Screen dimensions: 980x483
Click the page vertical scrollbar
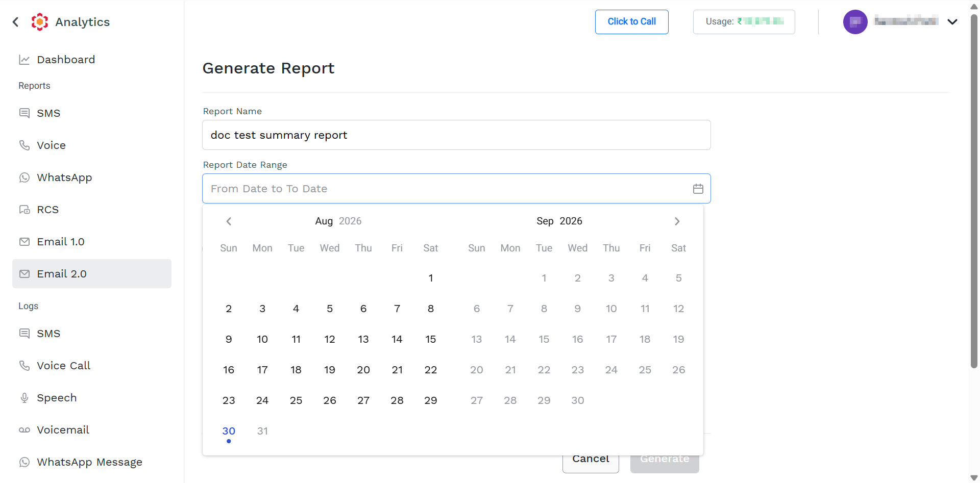[x=974, y=191]
